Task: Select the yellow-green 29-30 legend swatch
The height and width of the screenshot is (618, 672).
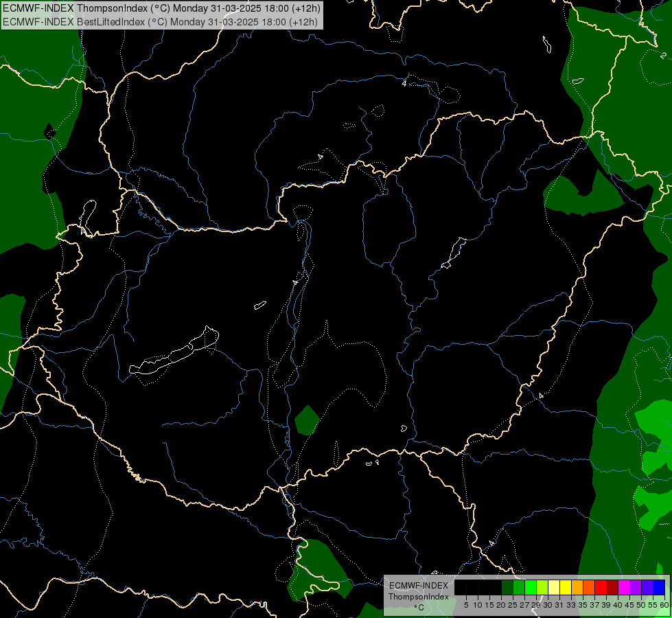Action: coord(542,587)
